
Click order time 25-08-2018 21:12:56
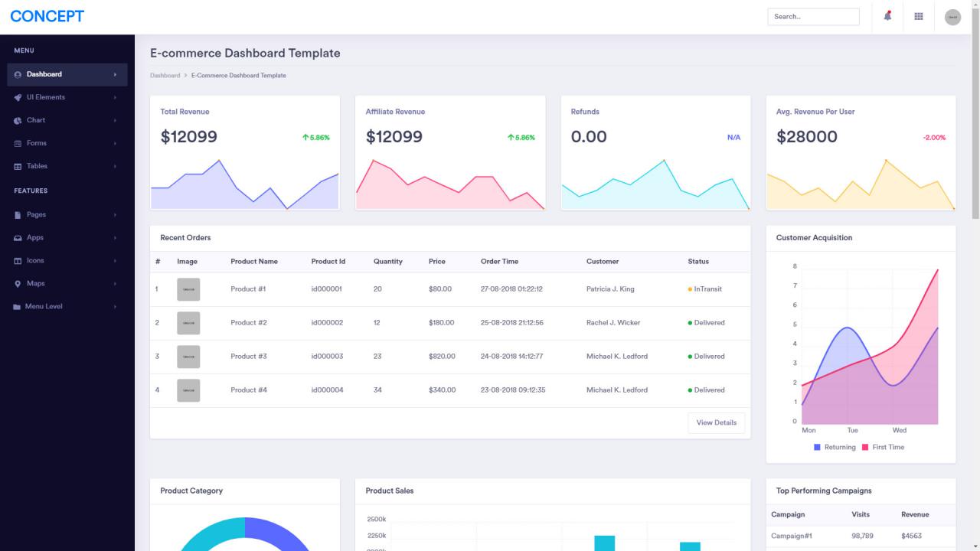tap(512, 323)
